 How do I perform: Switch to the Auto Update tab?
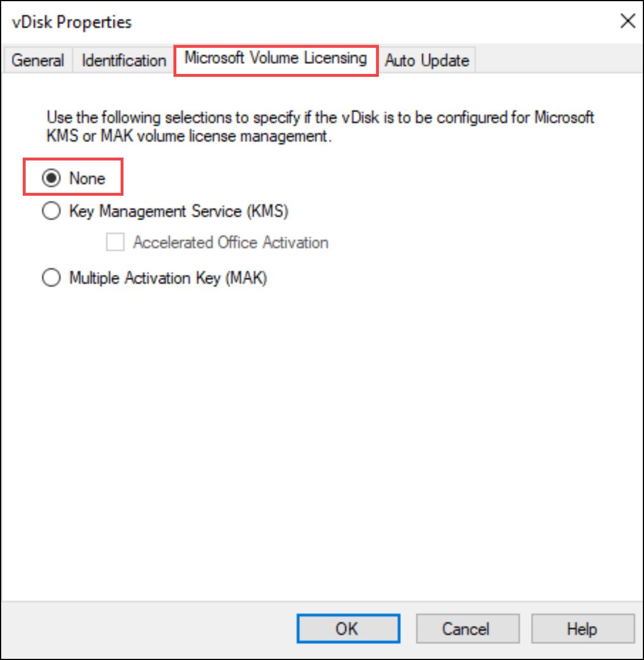point(427,60)
